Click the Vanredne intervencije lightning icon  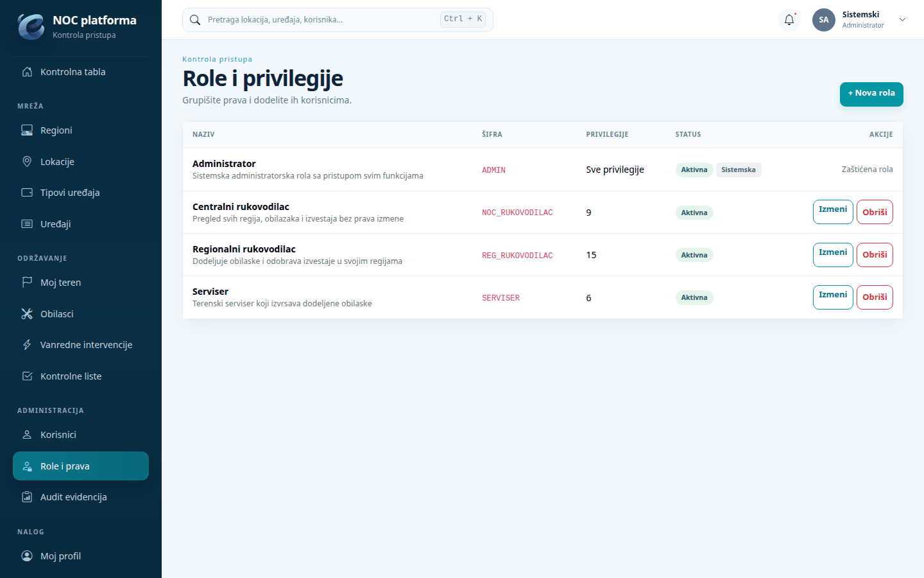27,345
